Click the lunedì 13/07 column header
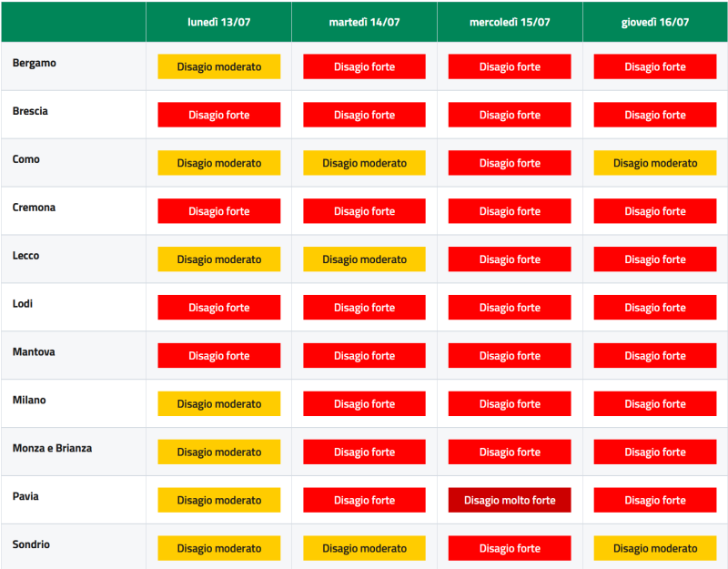728x569 pixels. click(x=218, y=22)
